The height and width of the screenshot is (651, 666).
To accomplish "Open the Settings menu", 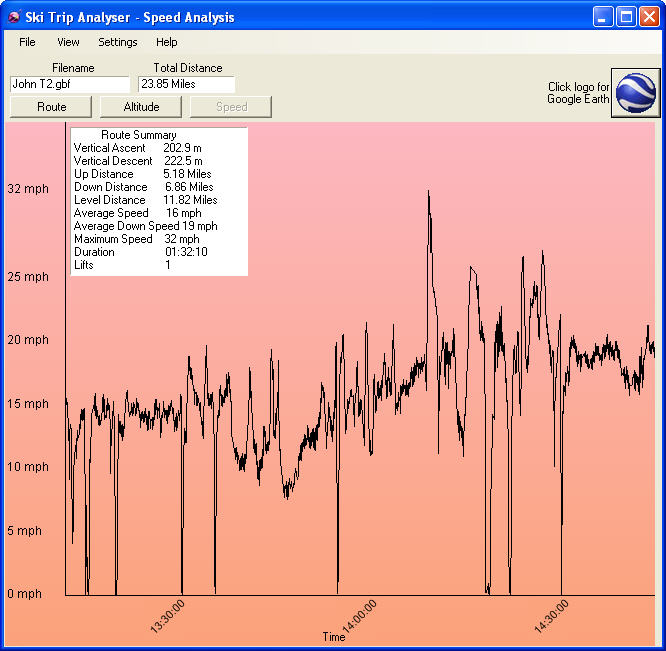I will click(118, 42).
